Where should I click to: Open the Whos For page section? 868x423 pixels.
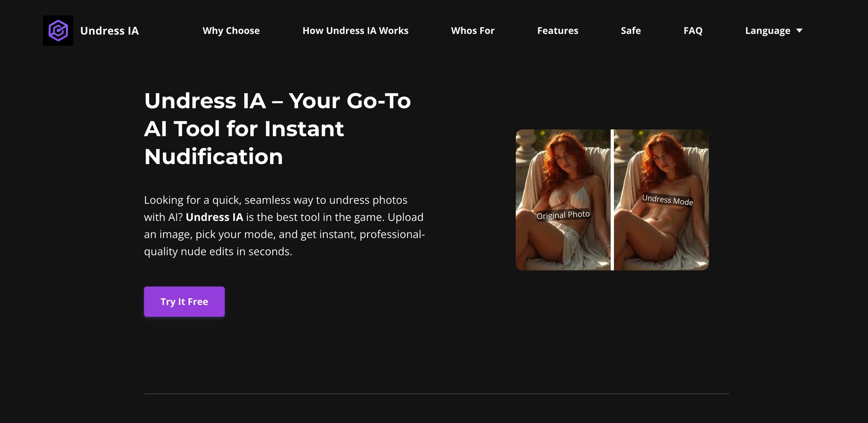(472, 31)
